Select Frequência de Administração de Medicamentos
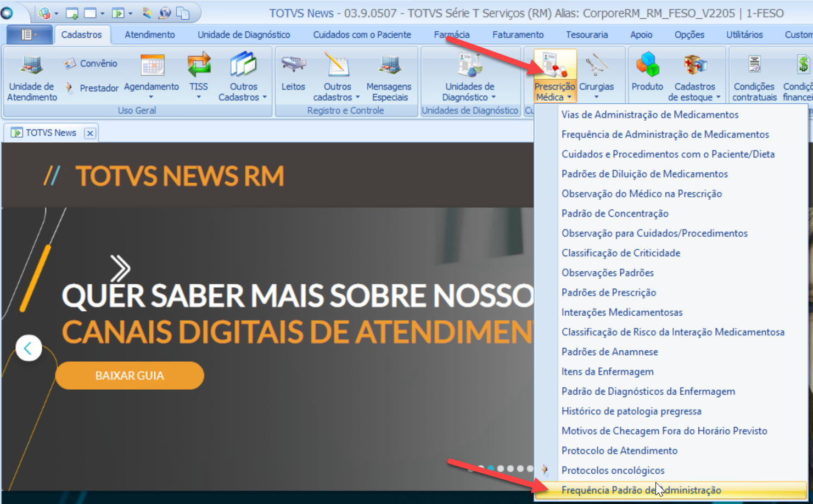The image size is (813, 504). click(671, 135)
